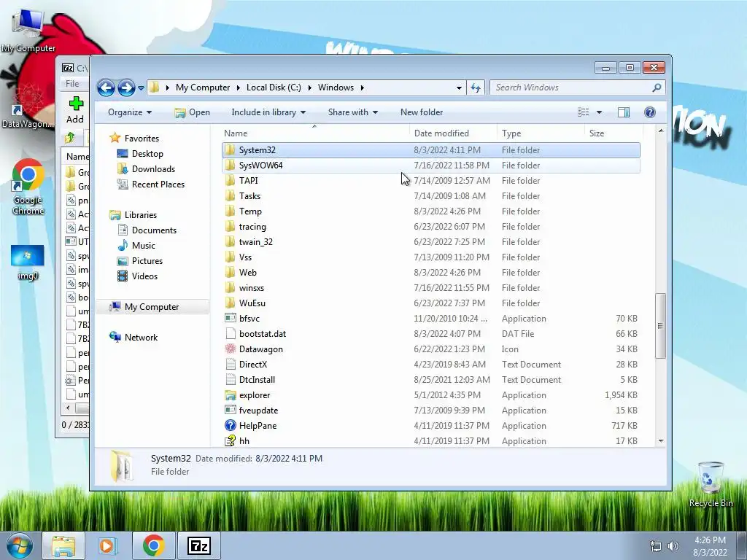Sort by the Date modified column header
This screenshot has height=560, width=747.
pos(452,133)
